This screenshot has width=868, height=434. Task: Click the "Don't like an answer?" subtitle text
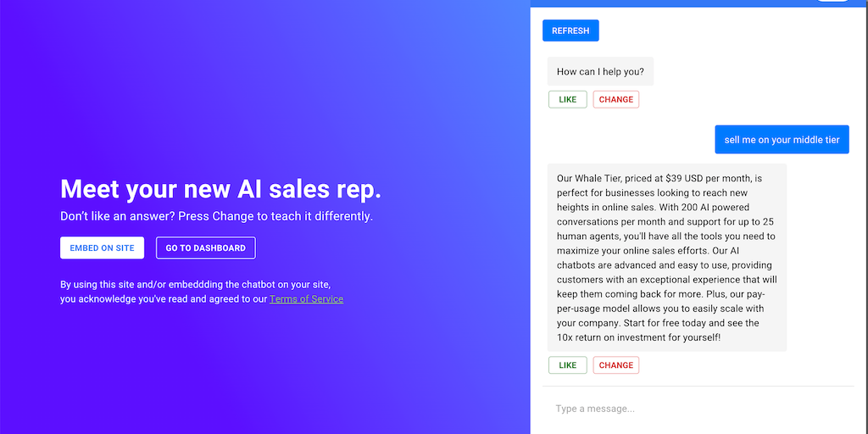(216, 216)
